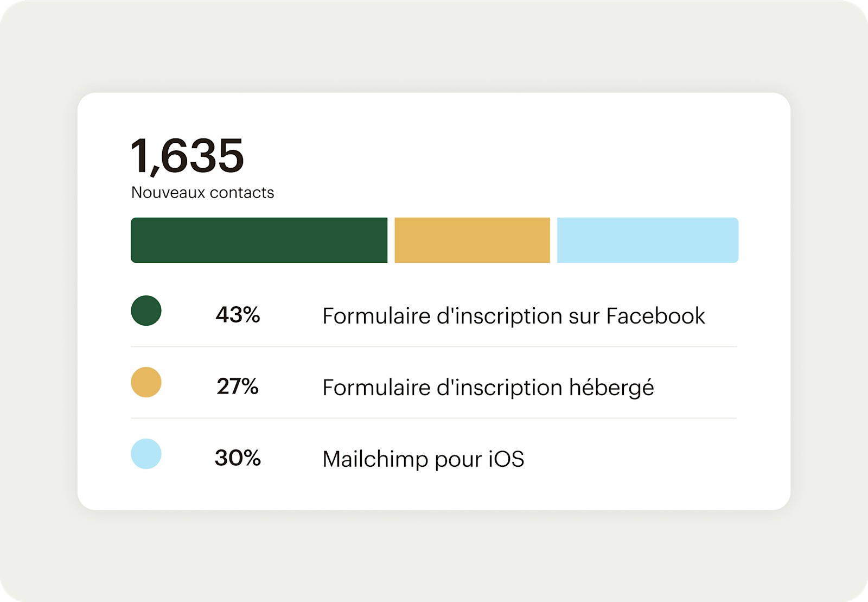
Task: Click the 43% value
Action: click(x=238, y=315)
